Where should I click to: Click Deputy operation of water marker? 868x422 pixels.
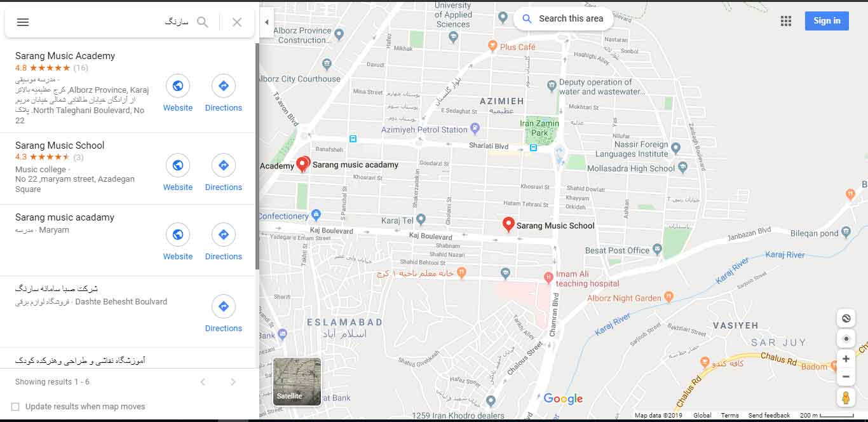point(552,84)
